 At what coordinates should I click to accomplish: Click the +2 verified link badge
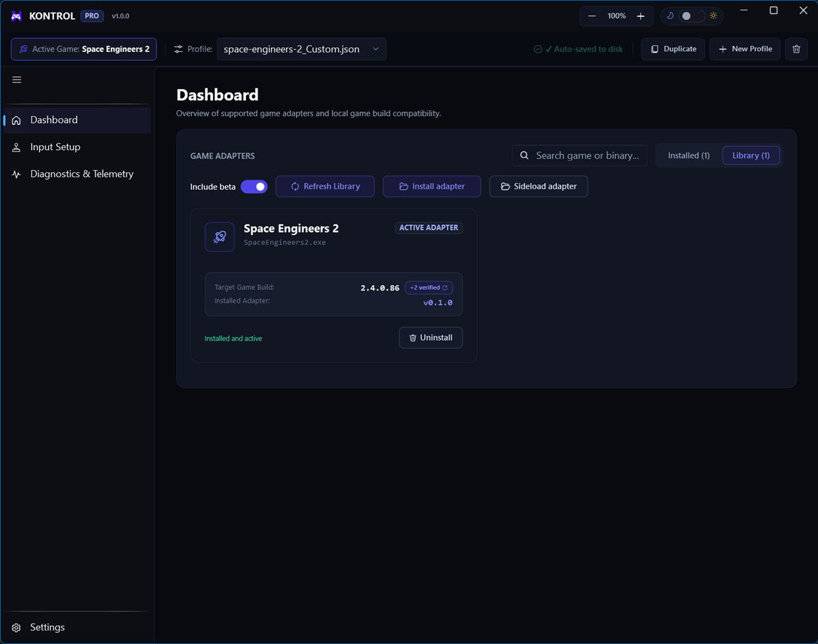click(429, 288)
